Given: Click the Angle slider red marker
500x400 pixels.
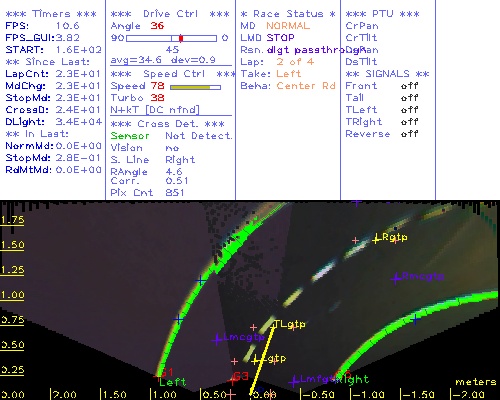Looking at the screenshot, I should (x=181, y=38).
